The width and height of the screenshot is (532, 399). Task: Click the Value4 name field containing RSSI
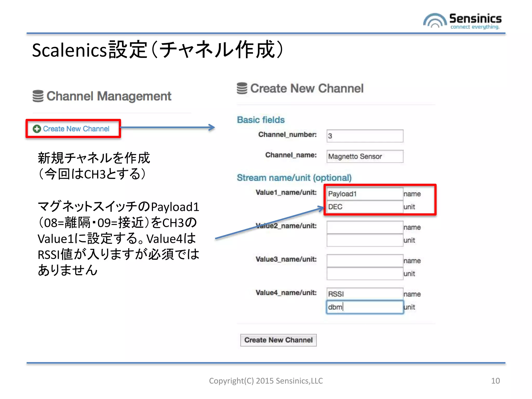365,294
